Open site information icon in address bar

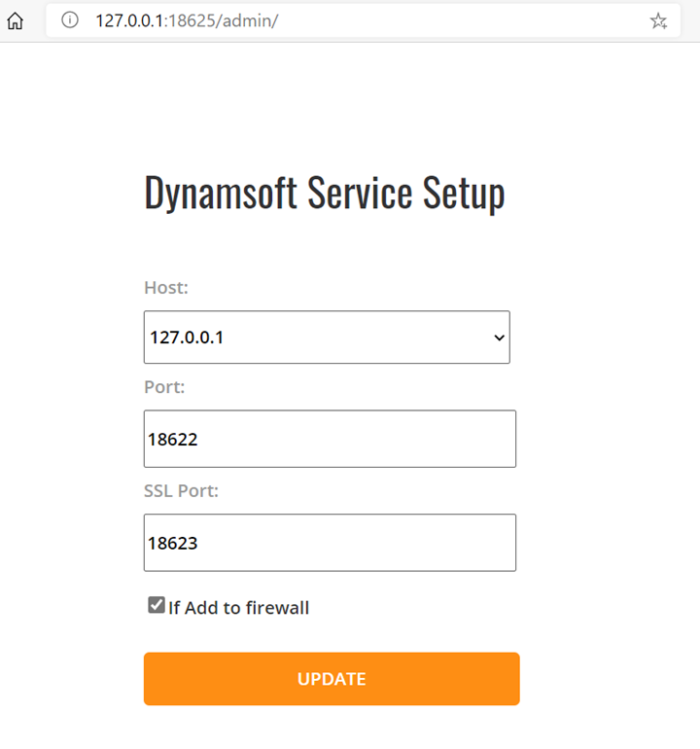70,20
